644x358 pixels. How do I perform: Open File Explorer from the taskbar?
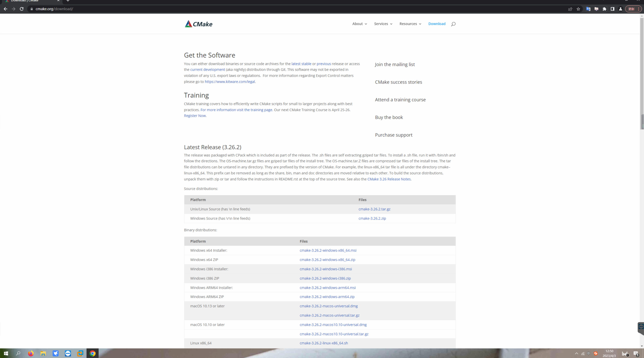pyautogui.click(x=43, y=353)
